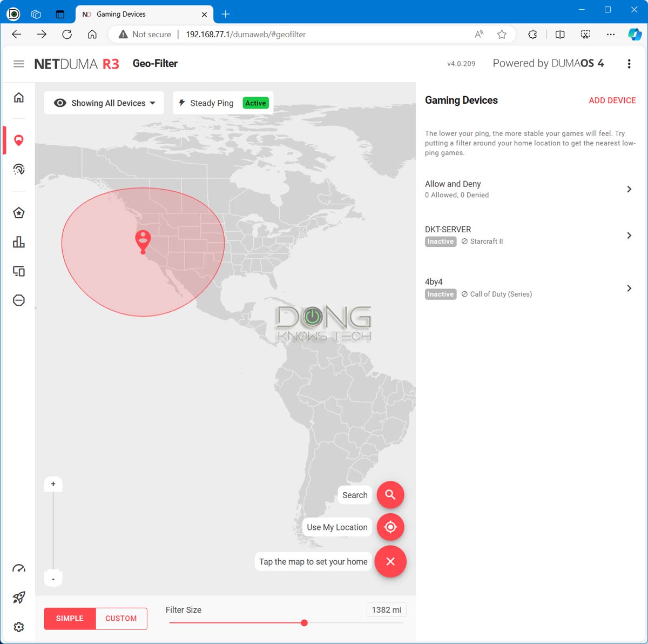Click version v4.0.209 text
This screenshot has width=648, height=644.
461,64
